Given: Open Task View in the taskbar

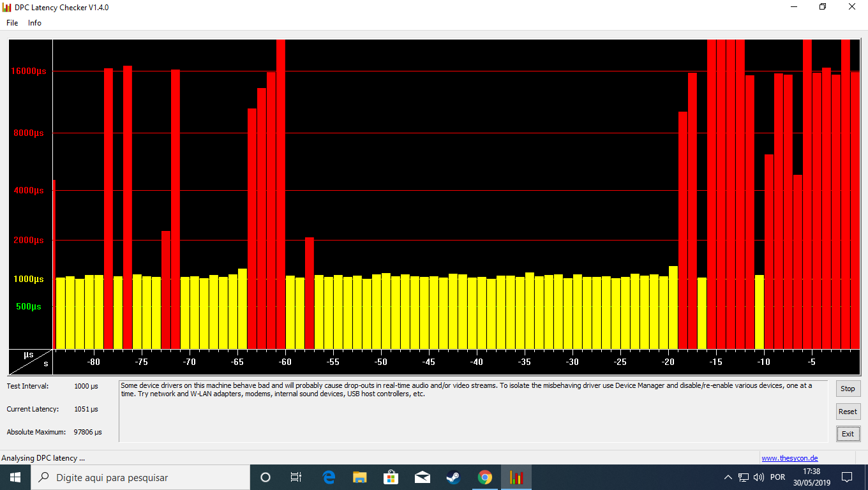Looking at the screenshot, I should coord(296,477).
